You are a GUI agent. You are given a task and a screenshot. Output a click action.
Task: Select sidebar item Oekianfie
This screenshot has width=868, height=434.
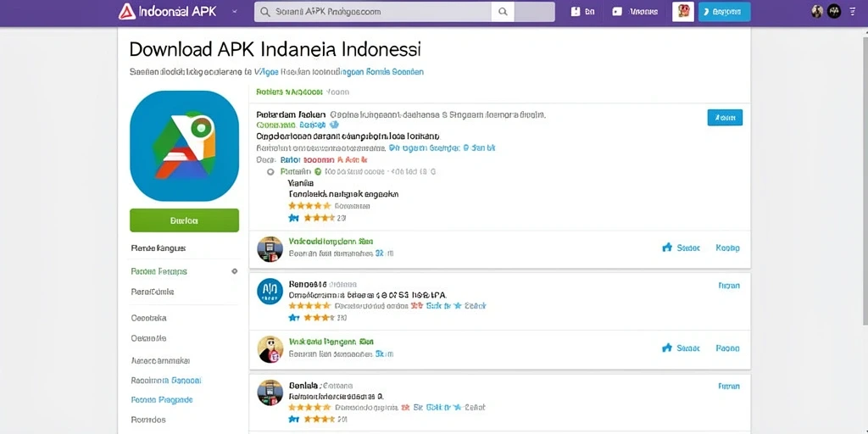pos(149,337)
